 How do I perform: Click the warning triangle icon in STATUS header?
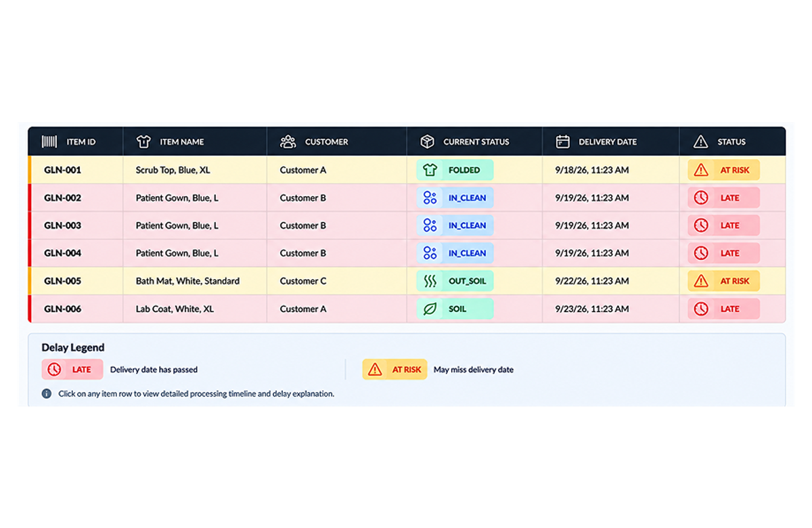coord(701,141)
